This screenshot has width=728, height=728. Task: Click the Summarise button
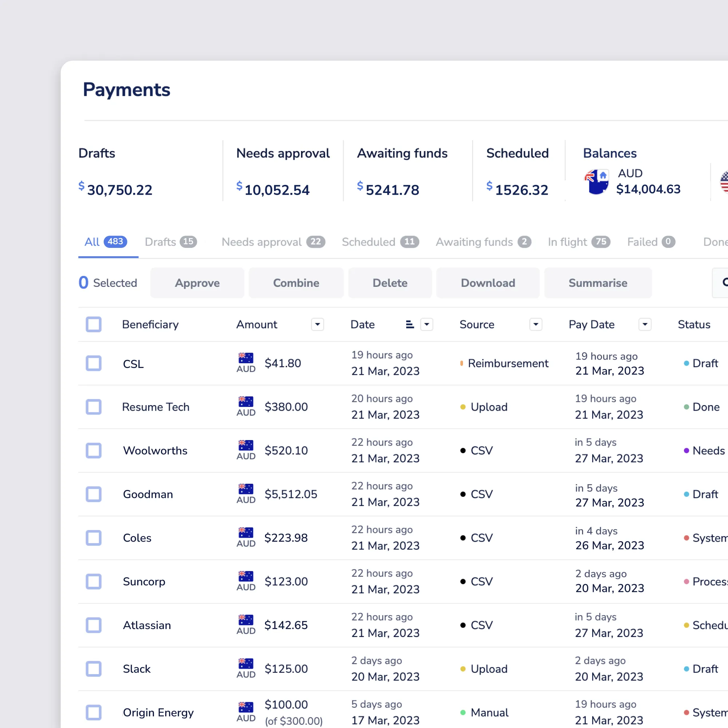[598, 283]
